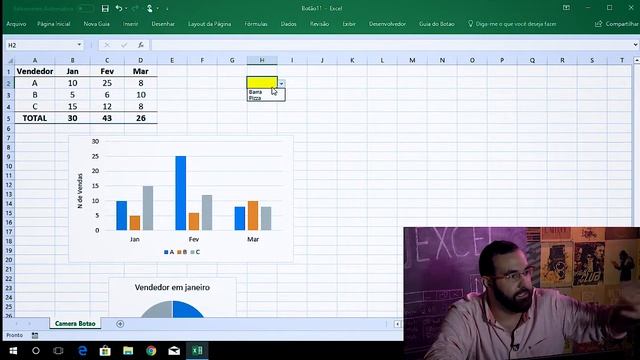Click the macro record icon in status bar
The image size is (640, 360).
point(35,336)
